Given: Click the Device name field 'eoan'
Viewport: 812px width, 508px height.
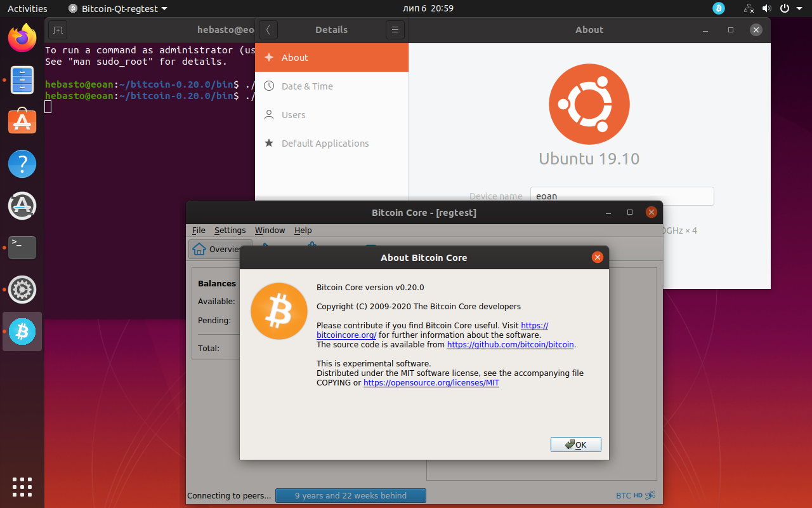Looking at the screenshot, I should [x=622, y=196].
